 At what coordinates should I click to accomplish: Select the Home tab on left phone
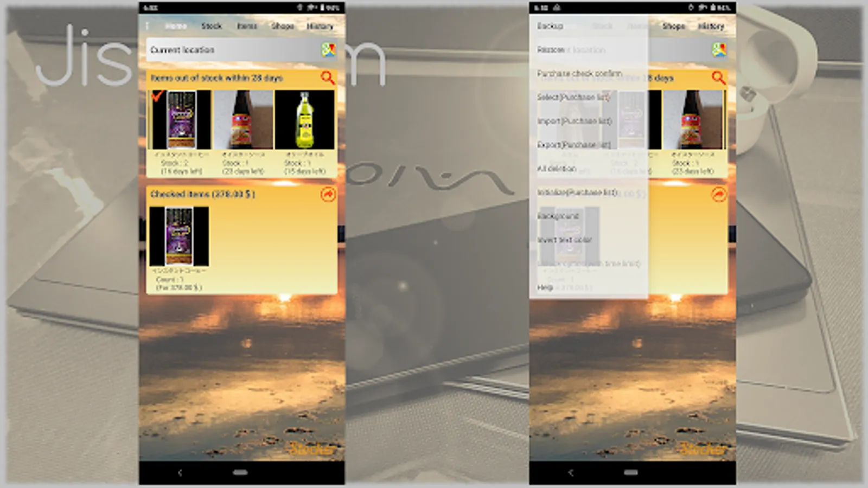(x=176, y=26)
